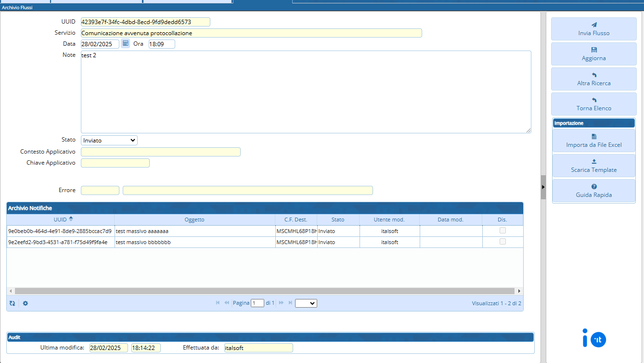The height and width of the screenshot is (363, 644).
Task: Open the calendar picker next to Data
Action: pos(126,43)
